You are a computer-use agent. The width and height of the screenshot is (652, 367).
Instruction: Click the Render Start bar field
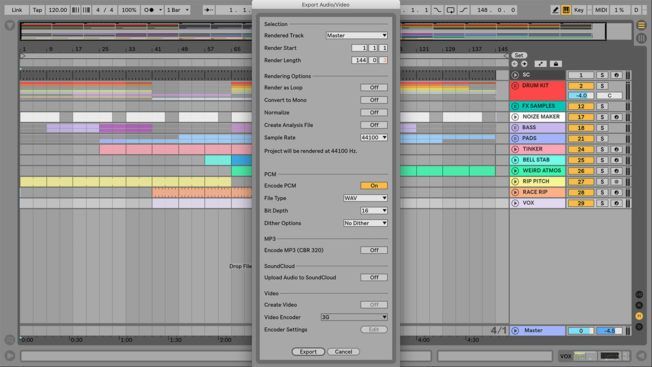pos(359,48)
